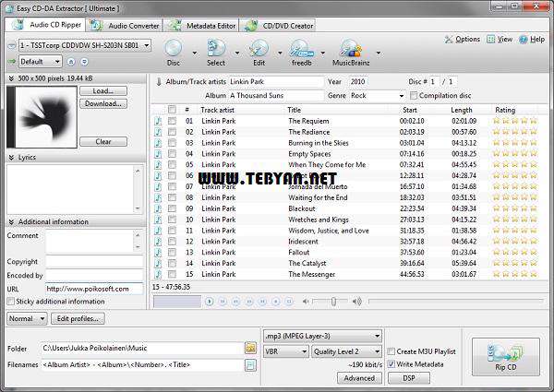
Task: Tick the checkbox for track 03 Burning in the Skies
Action: pos(172,143)
